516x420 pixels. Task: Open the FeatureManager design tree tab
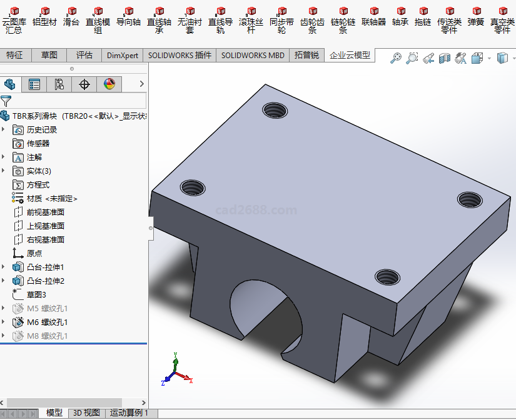point(10,84)
